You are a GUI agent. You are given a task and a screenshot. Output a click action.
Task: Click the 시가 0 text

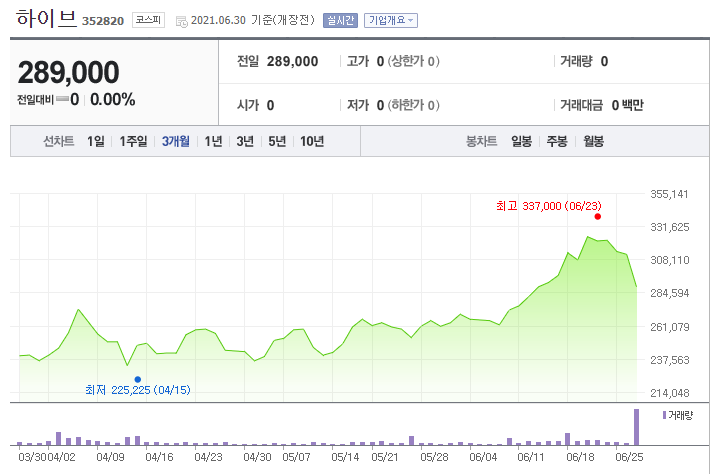pyautogui.click(x=255, y=105)
